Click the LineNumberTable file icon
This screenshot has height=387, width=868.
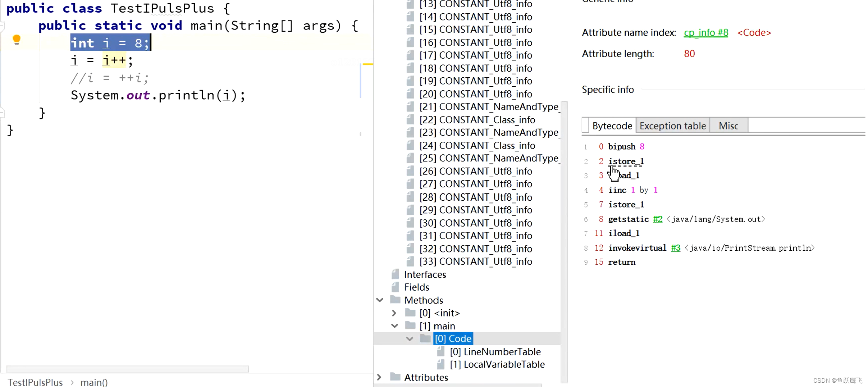pyautogui.click(x=441, y=351)
